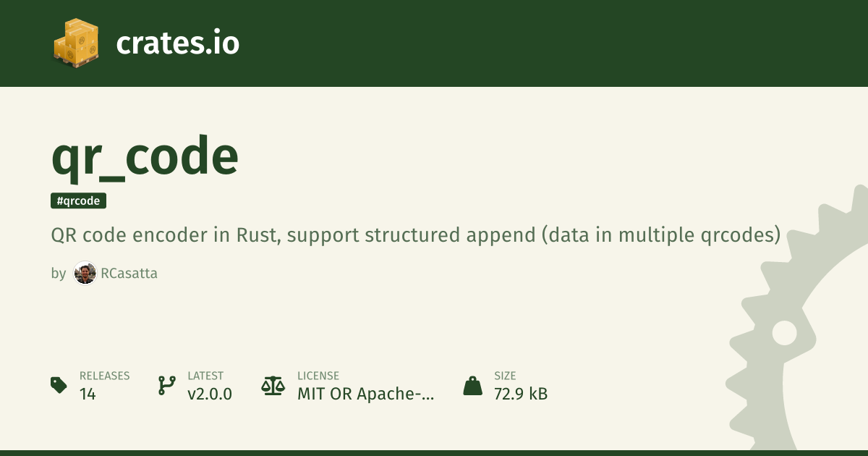Click the QR code encoder description text

pyautogui.click(x=416, y=236)
